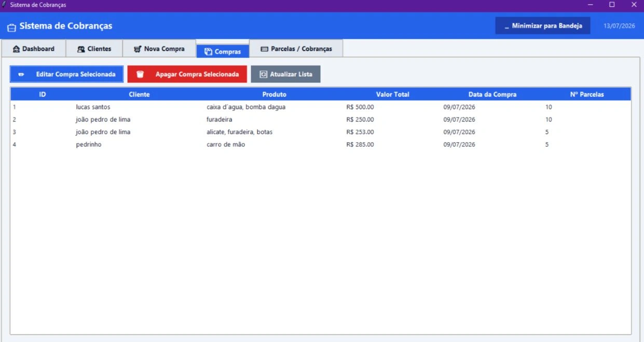Click the card icon on Parcelas / Cobranças tab
Screen dimensions: 644x342
[264, 49]
